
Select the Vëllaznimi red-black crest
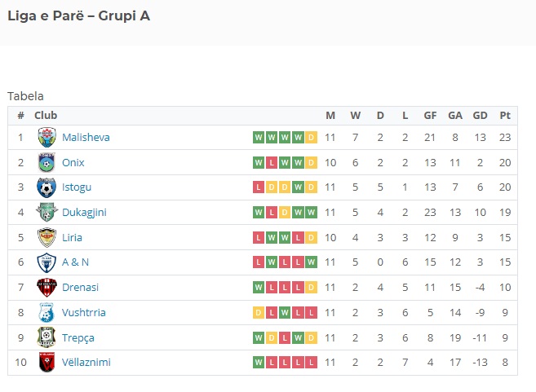pos(47,363)
